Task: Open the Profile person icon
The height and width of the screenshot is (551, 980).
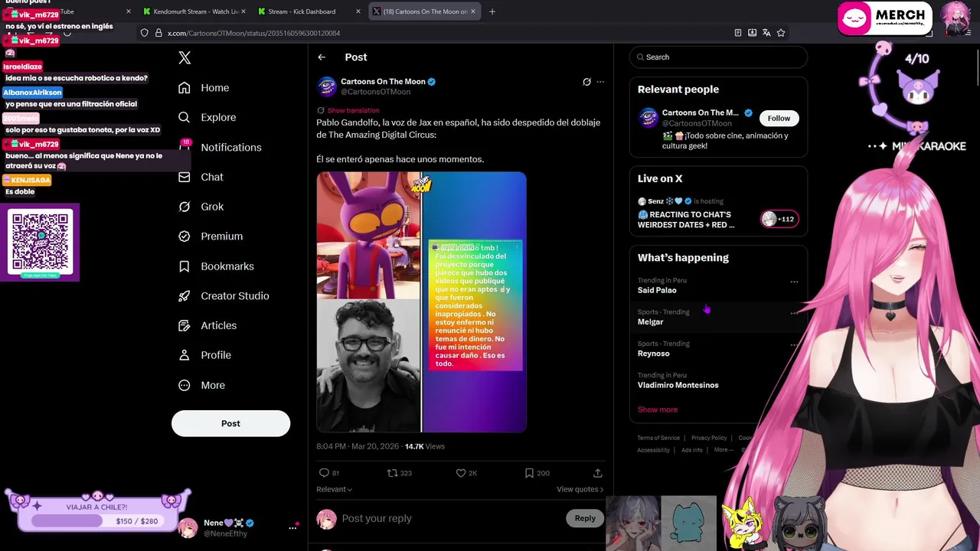Action: click(x=184, y=355)
